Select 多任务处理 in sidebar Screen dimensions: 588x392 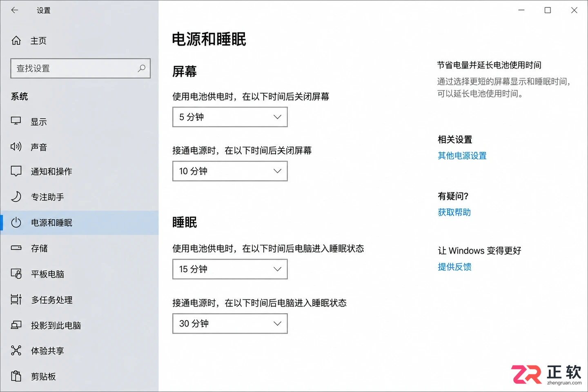[x=79, y=300]
